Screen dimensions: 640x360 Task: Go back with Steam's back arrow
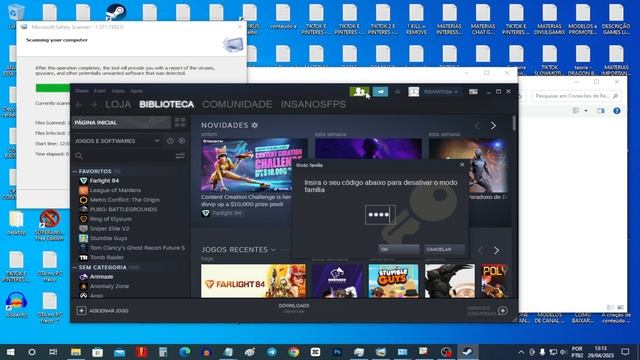79,105
